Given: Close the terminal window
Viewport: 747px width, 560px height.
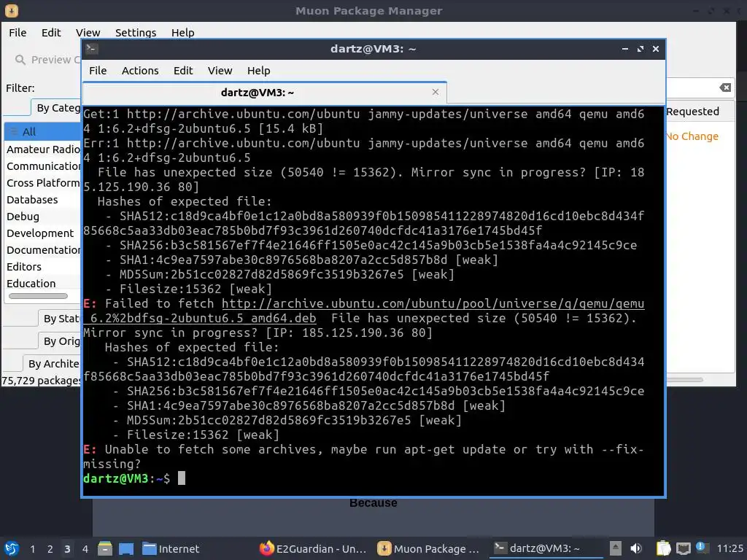Looking at the screenshot, I should pos(656,49).
